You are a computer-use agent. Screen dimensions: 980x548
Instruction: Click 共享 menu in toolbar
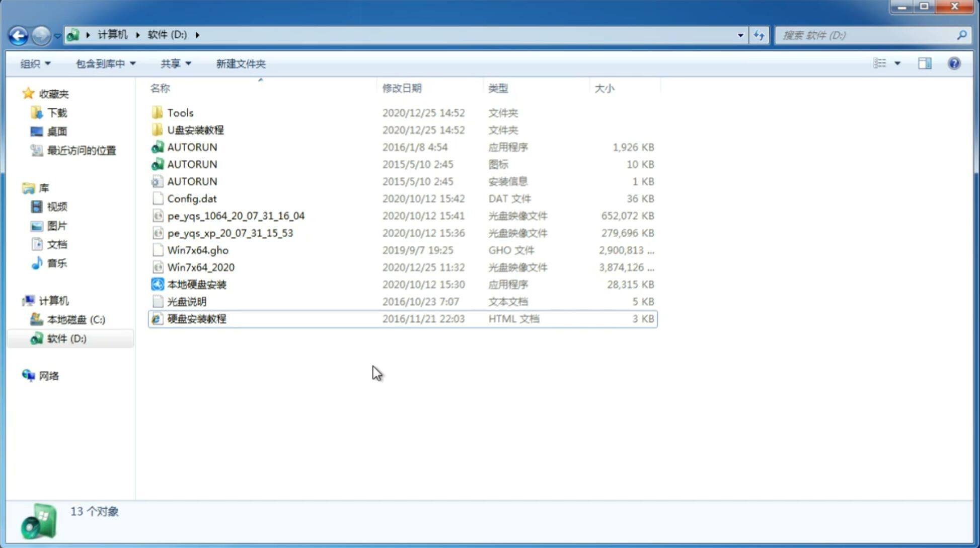(x=174, y=63)
